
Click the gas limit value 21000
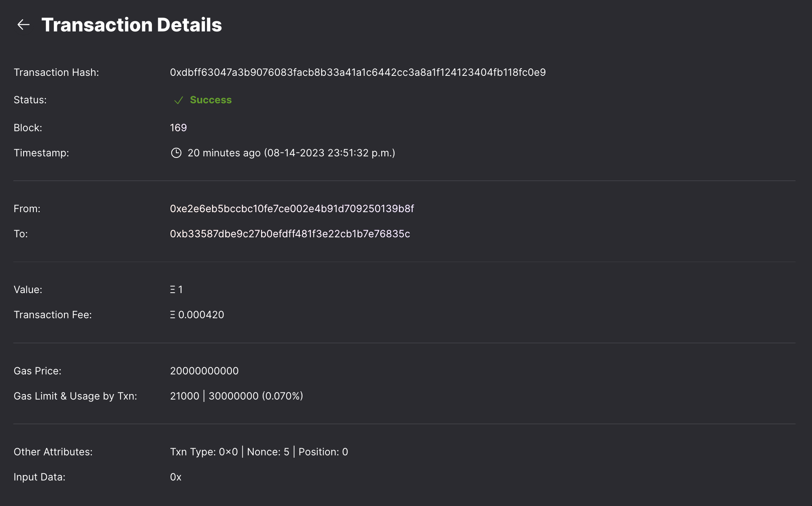(185, 396)
